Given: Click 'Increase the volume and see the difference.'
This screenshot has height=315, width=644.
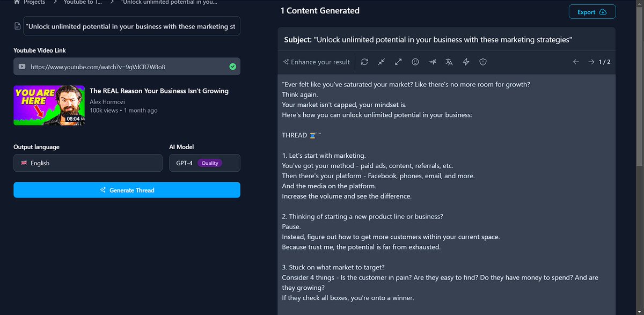Looking at the screenshot, I should [347, 196].
